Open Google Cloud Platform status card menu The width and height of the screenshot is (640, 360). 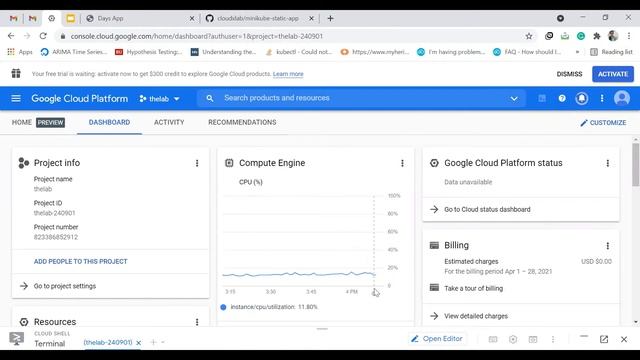point(608,163)
